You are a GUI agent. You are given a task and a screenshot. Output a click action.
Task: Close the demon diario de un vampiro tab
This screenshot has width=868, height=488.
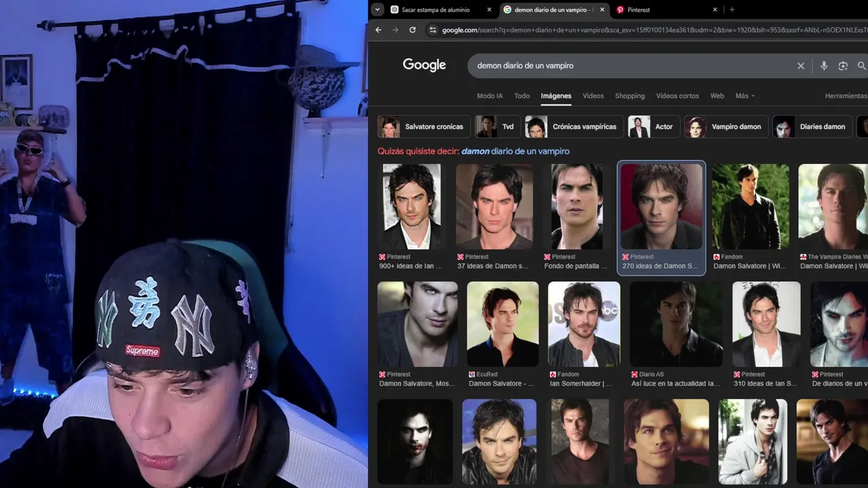point(601,9)
